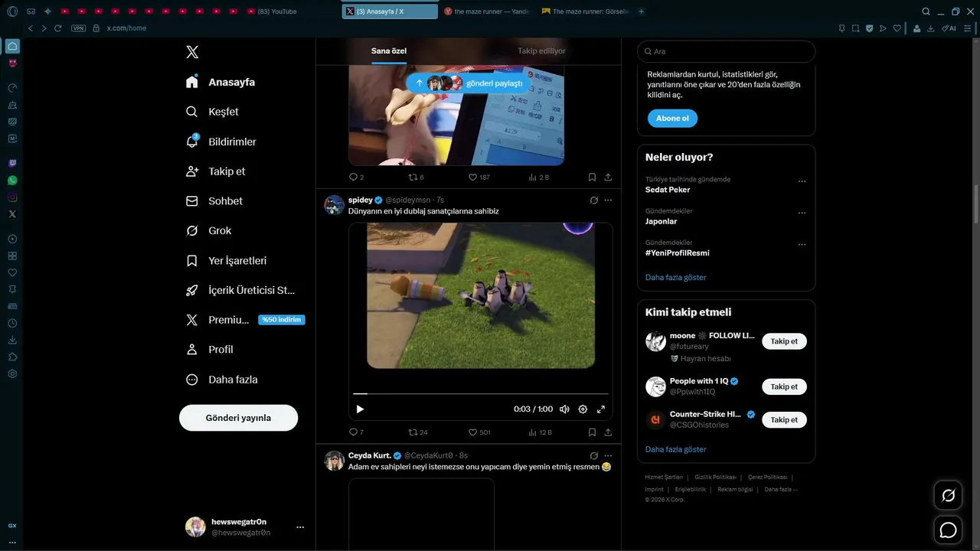Screen dimensions: 980x551
Task: Follow moone account with Takip et
Action: [x=784, y=341]
